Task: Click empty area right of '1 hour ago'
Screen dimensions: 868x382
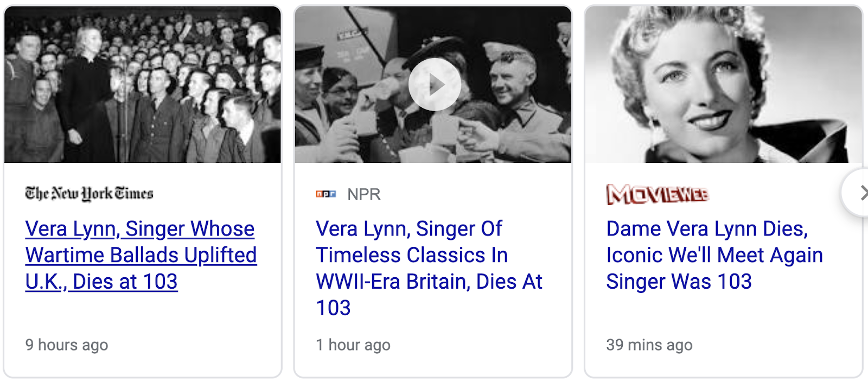Action: [488, 345]
